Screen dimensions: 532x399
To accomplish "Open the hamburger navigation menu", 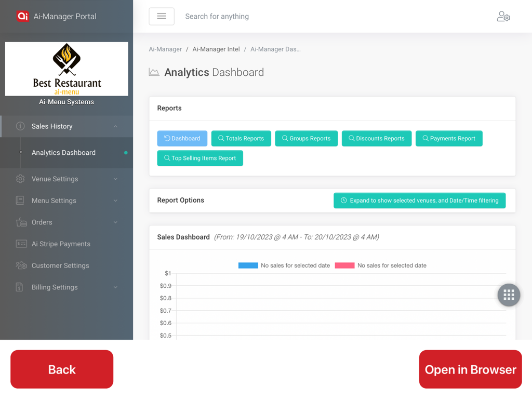I will click(161, 16).
